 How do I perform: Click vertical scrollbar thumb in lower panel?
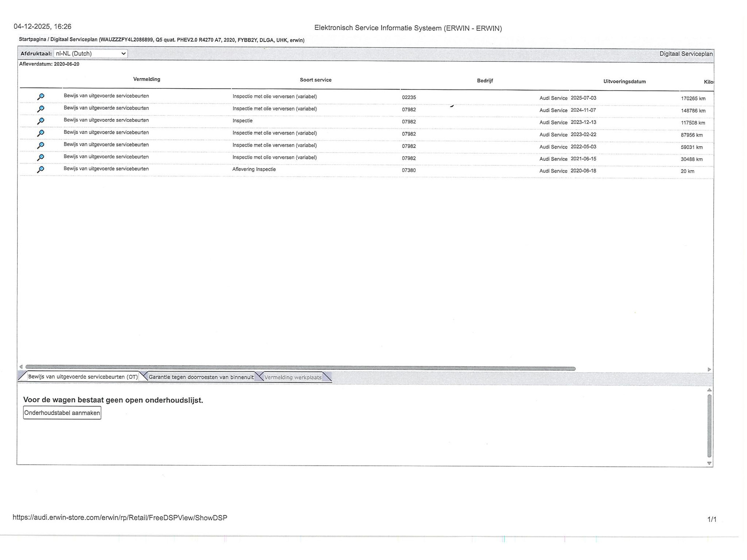click(709, 426)
